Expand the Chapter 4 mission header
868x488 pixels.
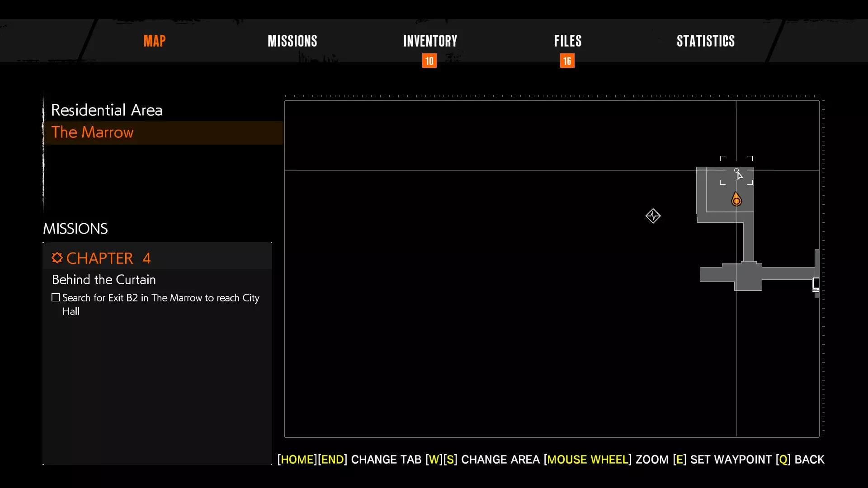108,258
